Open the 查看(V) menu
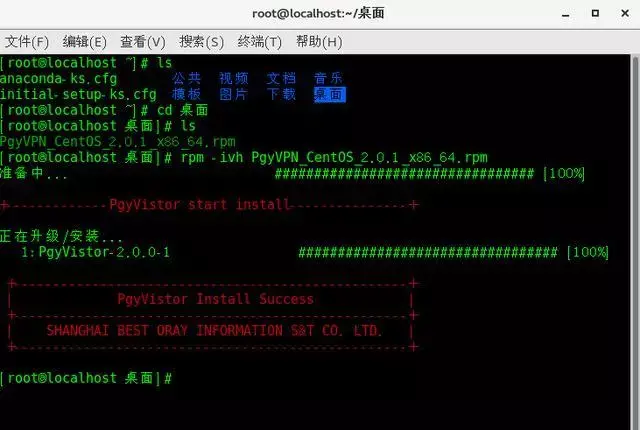640x430 pixels. [143, 42]
